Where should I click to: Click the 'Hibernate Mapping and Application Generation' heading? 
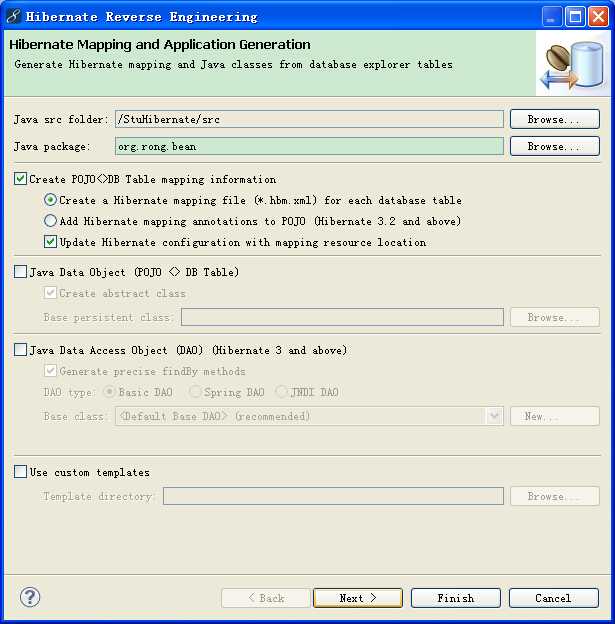160,44
